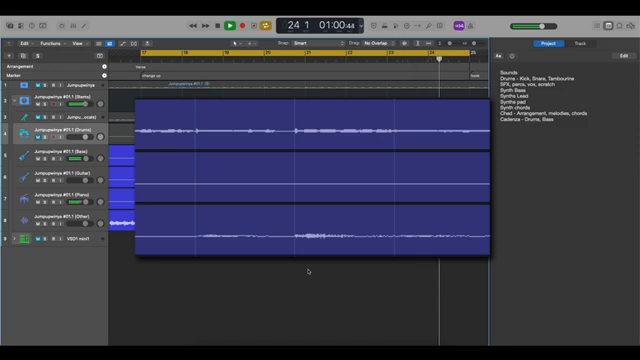Viewport: 640px width, 360px height.
Task: Solo the Bass track
Action: point(45,159)
